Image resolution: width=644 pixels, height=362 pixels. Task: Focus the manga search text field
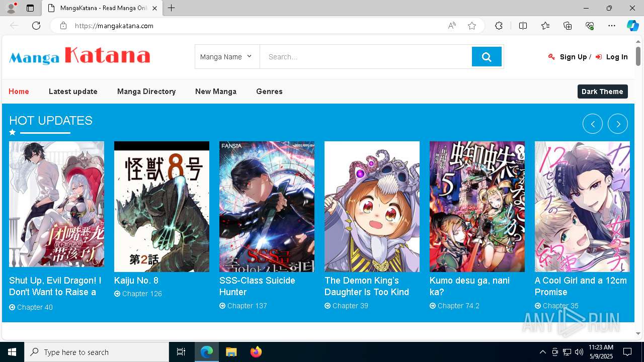pos(366,57)
